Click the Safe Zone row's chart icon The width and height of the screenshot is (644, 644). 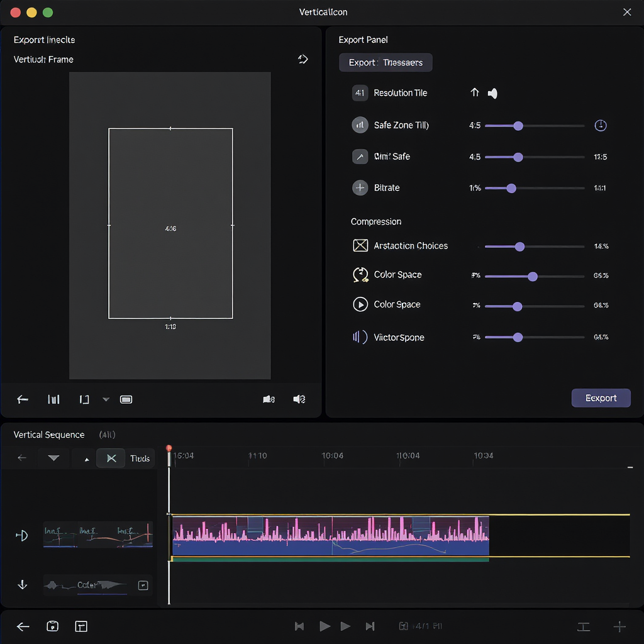(x=360, y=125)
